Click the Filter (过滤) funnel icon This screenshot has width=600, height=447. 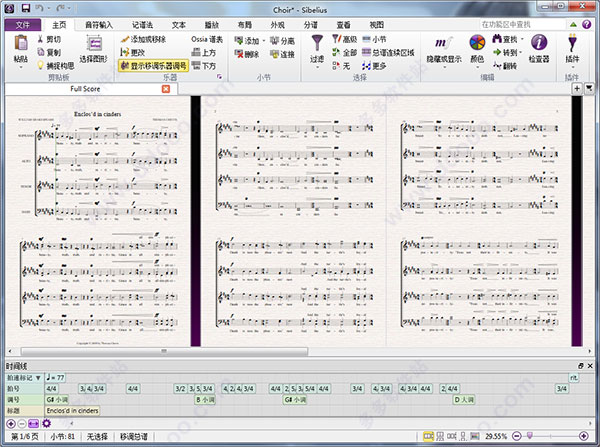[x=317, y=43]
